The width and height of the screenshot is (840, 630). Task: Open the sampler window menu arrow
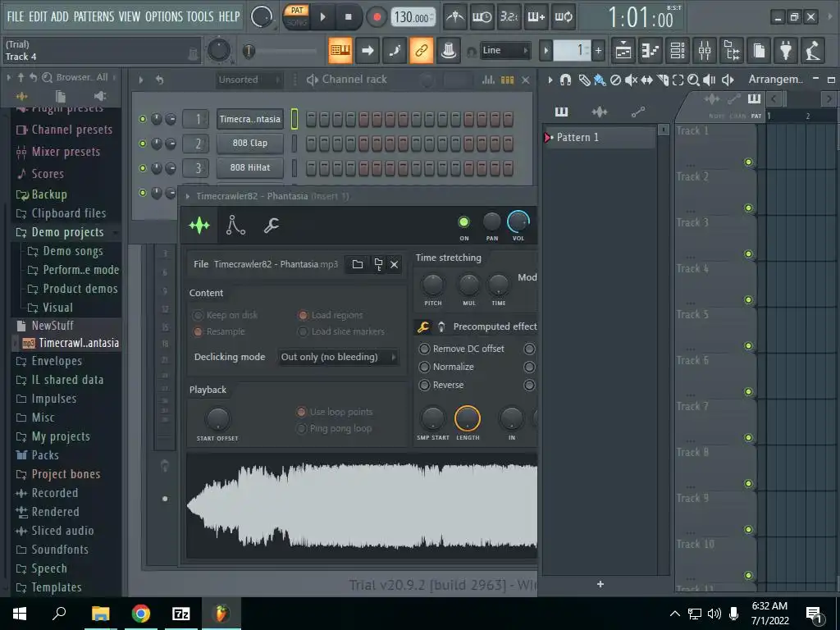coord(188,197)
